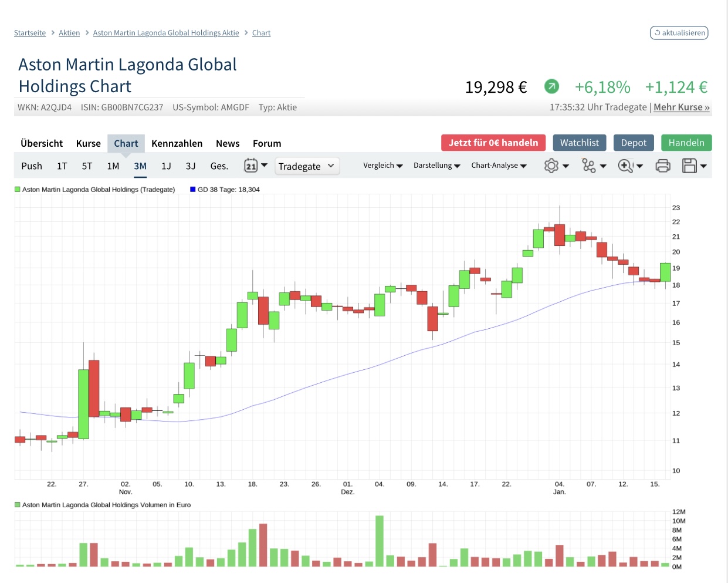Screen dimensions: 728x583
Task: Click the zoom magnifier icon
Action: pos(626,166)
